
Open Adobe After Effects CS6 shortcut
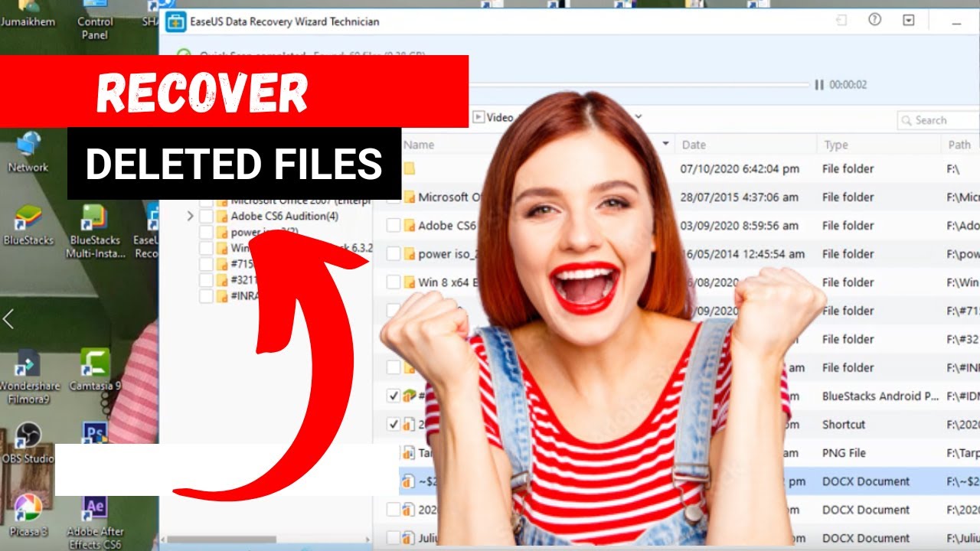pyautogui.click(x=95, y=520)
